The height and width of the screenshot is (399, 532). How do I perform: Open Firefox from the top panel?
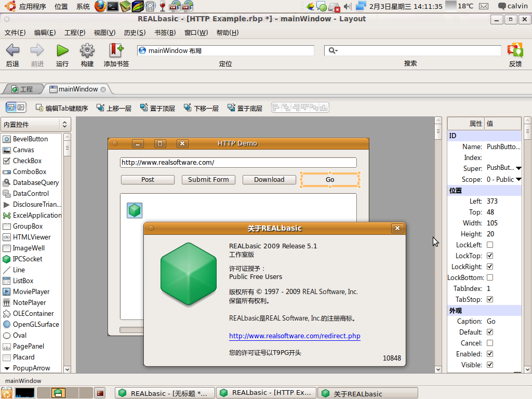click(x=100, y=6)
